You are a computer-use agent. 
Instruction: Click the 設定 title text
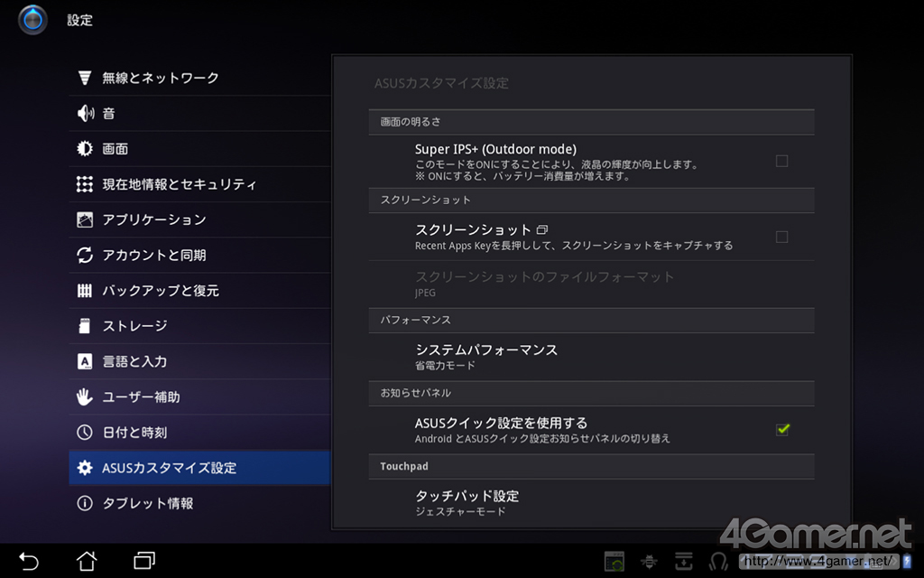click(x=79, y=20)
